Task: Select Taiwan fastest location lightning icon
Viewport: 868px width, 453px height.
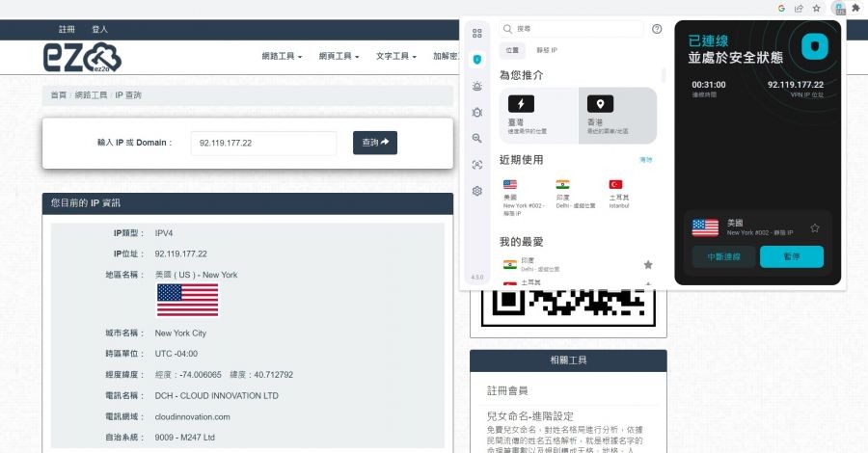Action: pos(521,103)
